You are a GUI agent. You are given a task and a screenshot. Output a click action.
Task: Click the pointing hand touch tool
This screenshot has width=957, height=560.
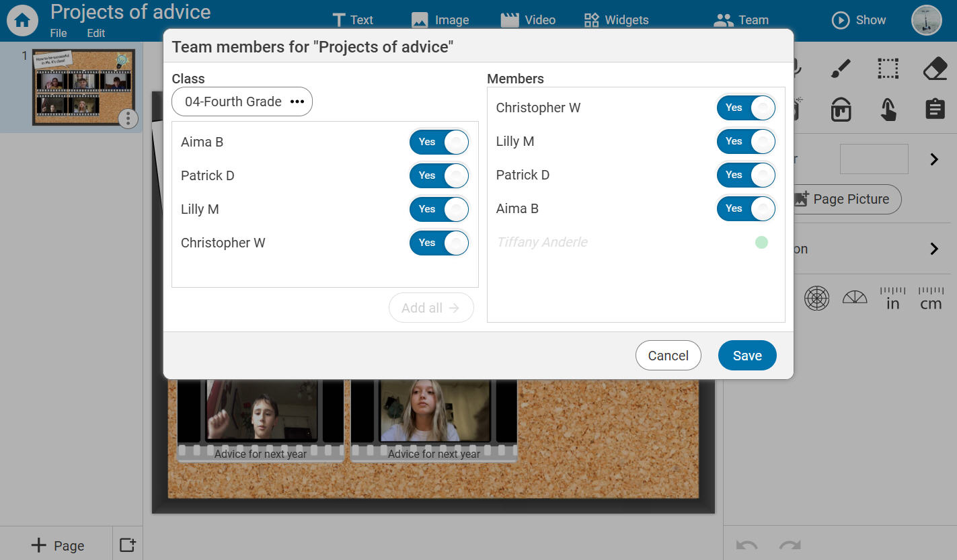888,109
